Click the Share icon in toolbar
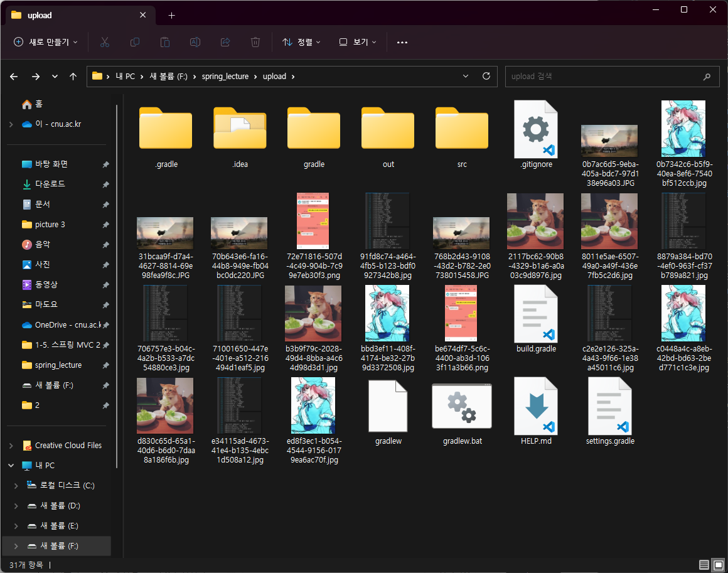Viewport: 728px width, 573px height. [x=225, y=42]
